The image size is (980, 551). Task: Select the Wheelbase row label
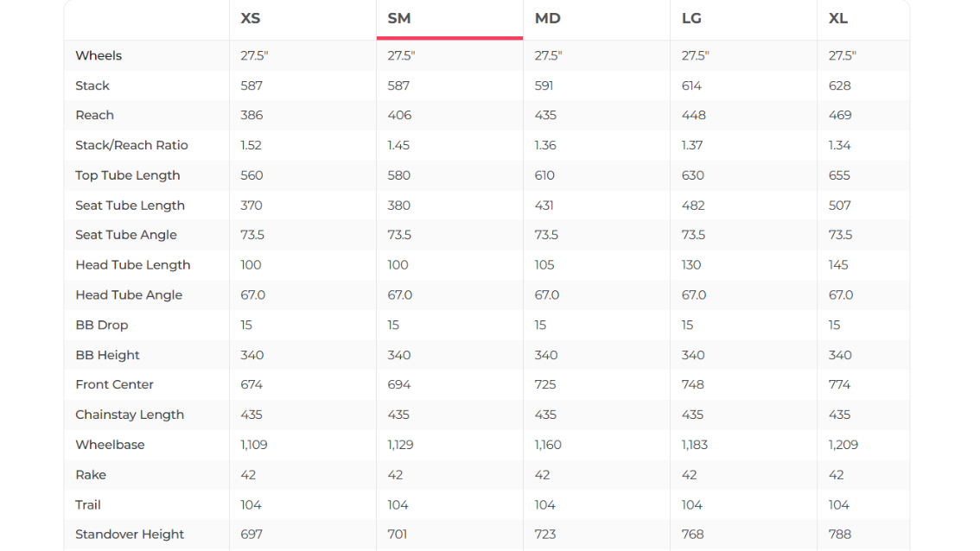coord(110,445)
